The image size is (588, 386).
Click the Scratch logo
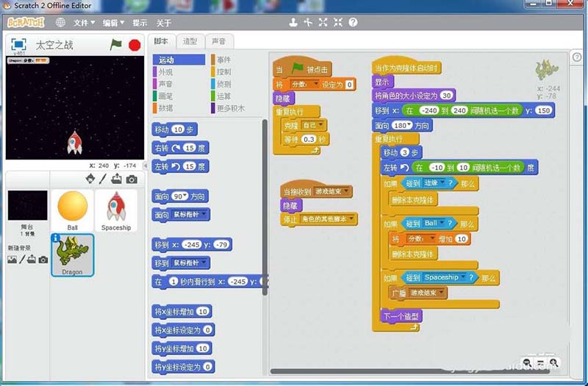click(x=26, y=23)
